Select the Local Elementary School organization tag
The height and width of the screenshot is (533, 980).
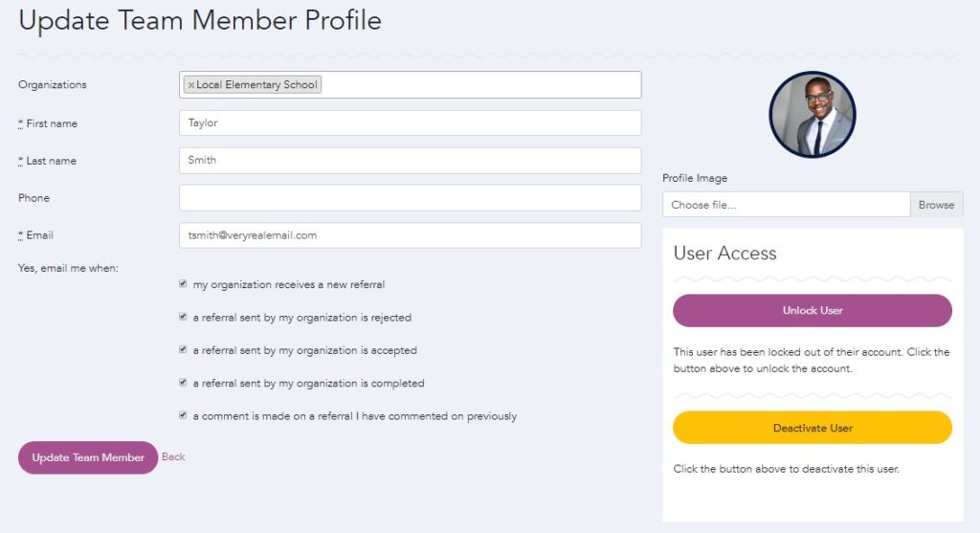(256, 85)
